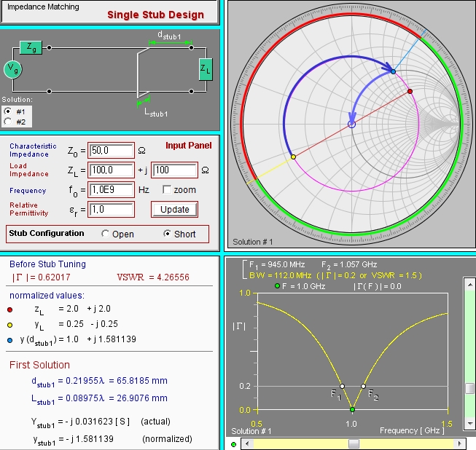Click the blue y(dstub1) legend dot
Screen dimensions: 476x450
click(x=9, y=340)
